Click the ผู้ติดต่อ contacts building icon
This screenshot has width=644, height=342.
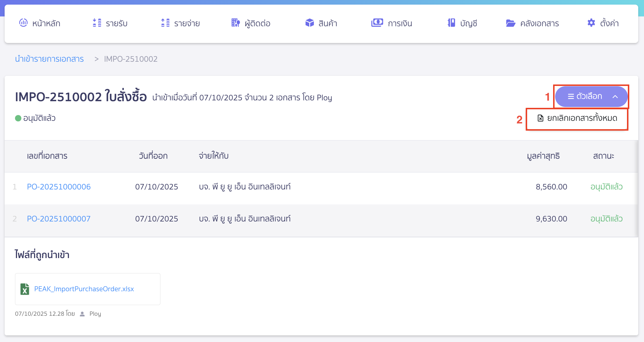pos(235,23)
